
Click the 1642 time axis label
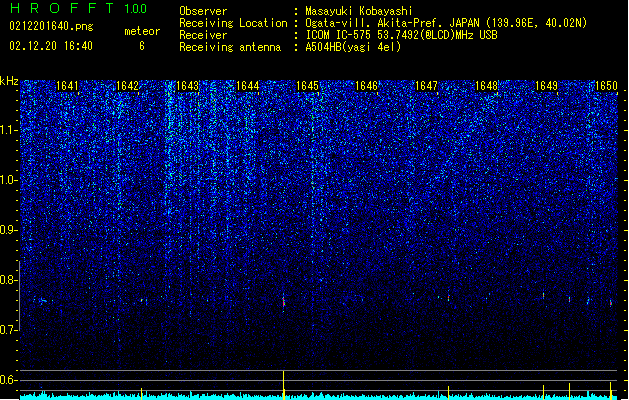tap(127, 86)
